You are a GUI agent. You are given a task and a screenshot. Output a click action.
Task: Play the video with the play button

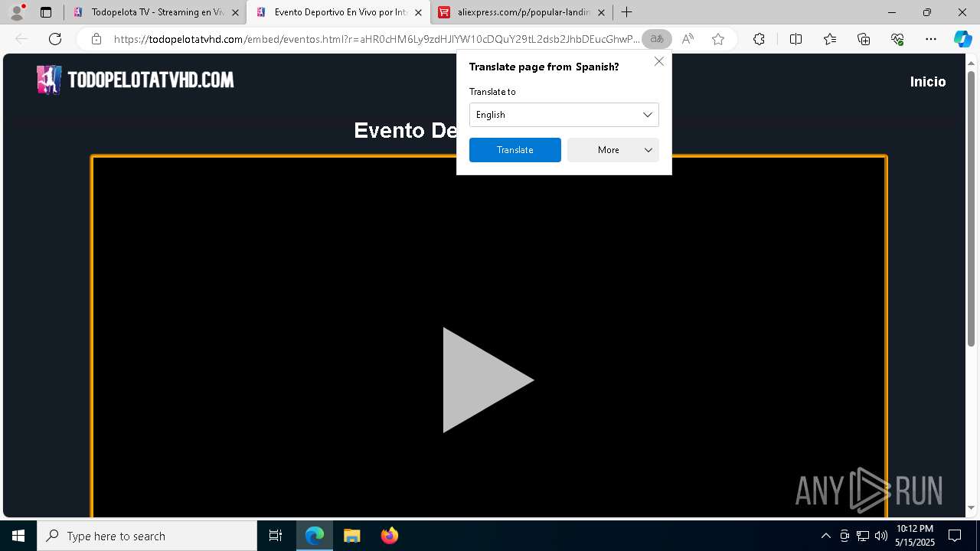(x=488, y=380)
